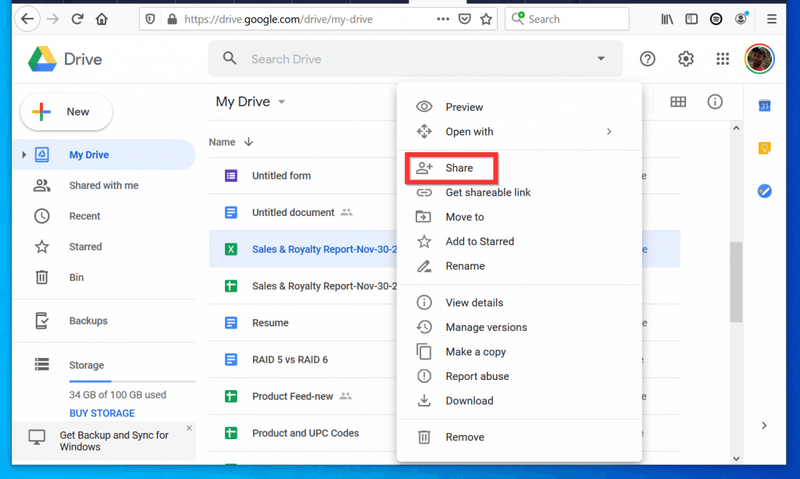This screenshot has height=479, width=800.
Task: Open Backups in sidebar
Action: 104,320
